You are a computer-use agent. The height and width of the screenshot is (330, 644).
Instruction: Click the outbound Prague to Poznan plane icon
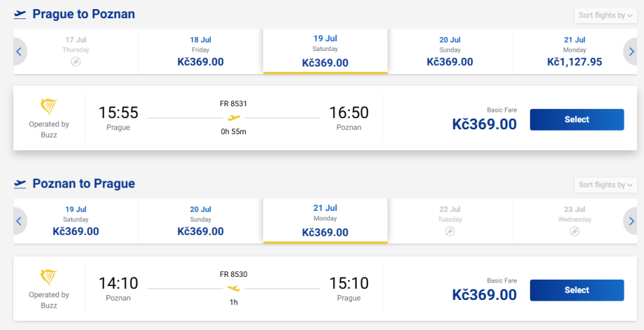pos(20,15)
